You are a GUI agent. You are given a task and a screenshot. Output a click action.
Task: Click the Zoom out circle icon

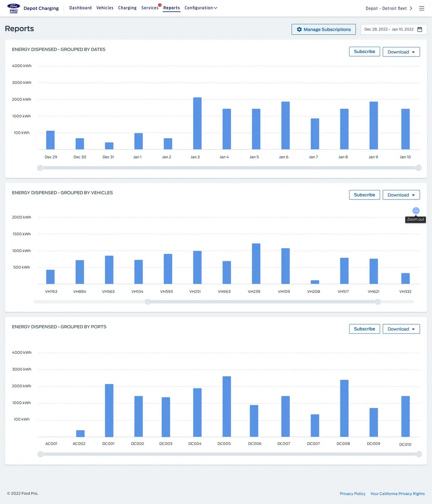(x=416, y=211)
